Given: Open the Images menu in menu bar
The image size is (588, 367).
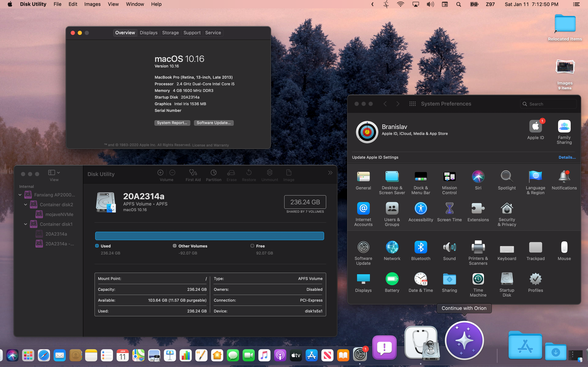Looking at the screenshot, I should pos(92,4).
